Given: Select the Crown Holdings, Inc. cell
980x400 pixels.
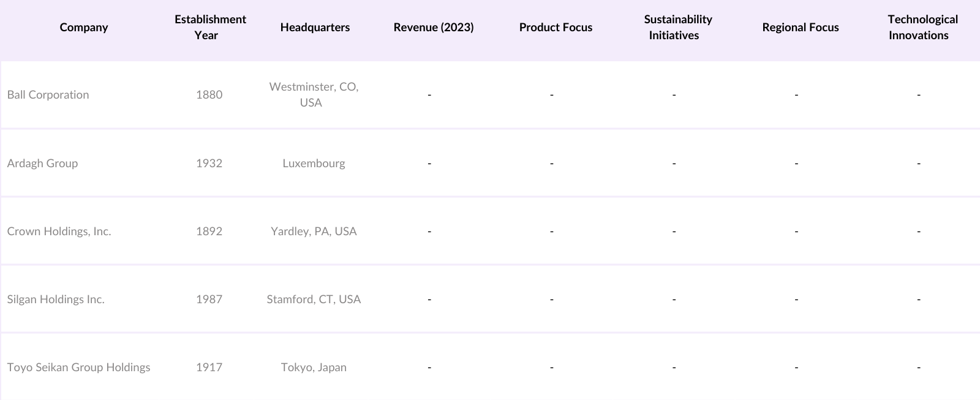Looking at the screenshot, I should tap(59, 232).
